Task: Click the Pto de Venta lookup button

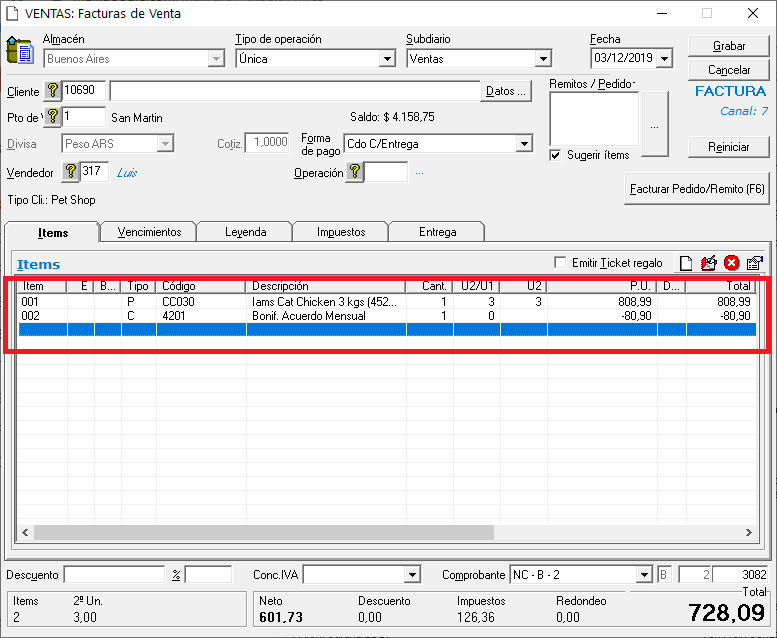Action: (x=53, y=117)
